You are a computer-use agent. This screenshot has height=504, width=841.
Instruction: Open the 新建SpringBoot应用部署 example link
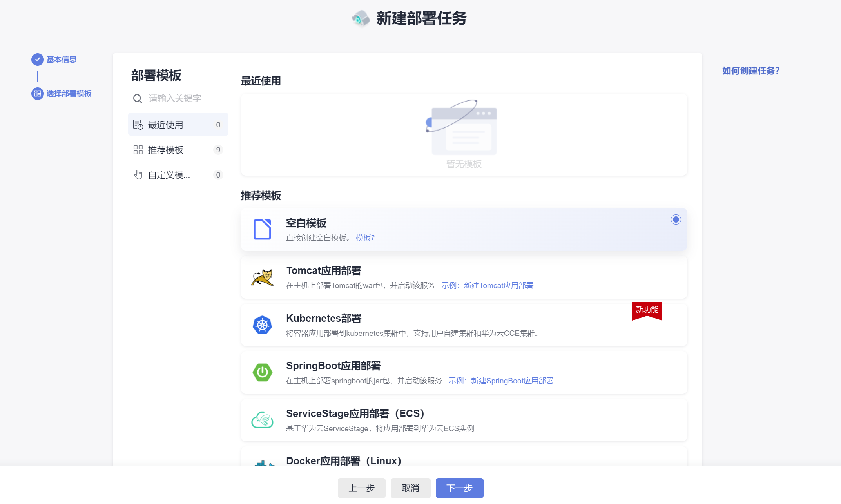tap(512, 381)
